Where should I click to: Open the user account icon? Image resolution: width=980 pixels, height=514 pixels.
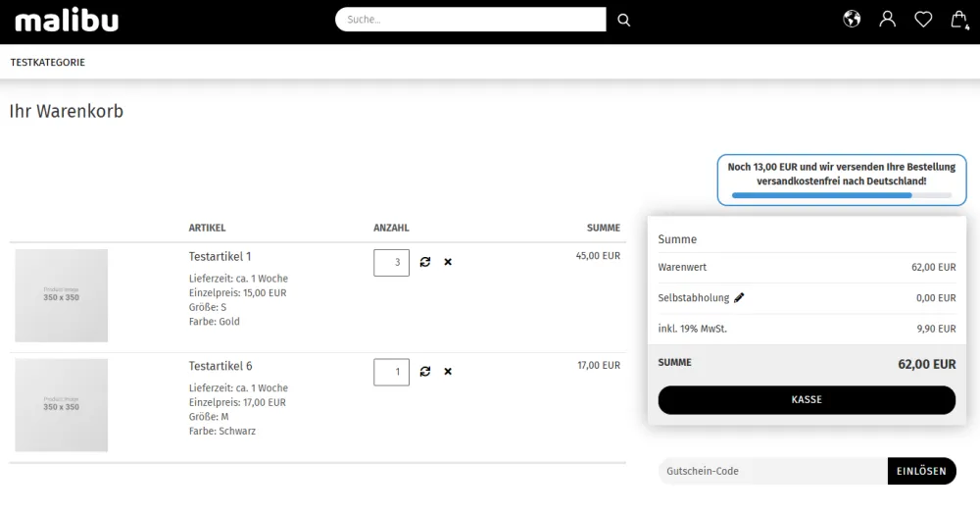point(888,20)
